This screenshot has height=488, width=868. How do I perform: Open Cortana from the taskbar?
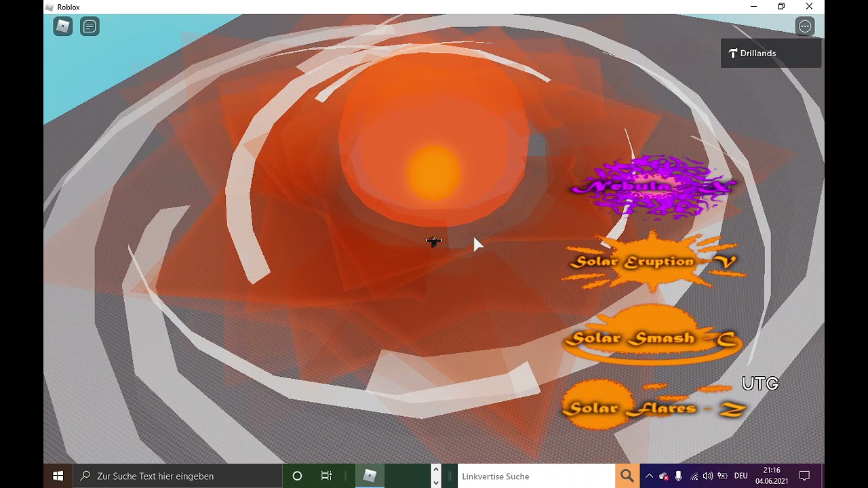click(297, 476)
